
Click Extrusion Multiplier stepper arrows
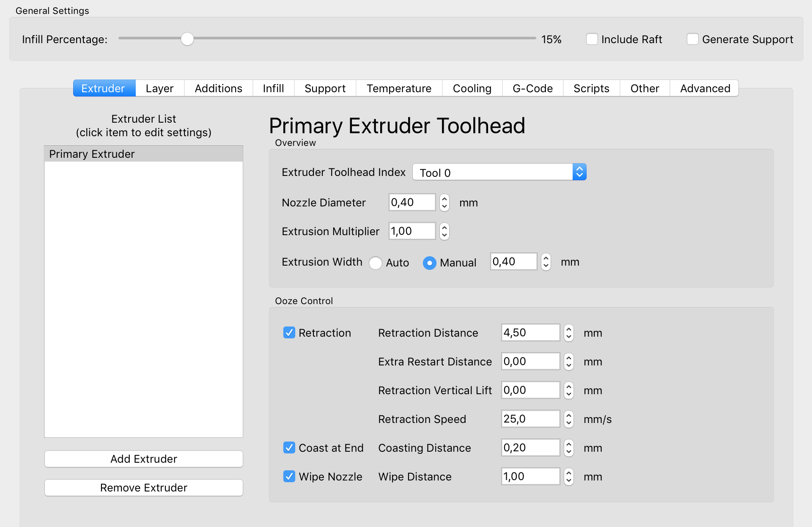(444, 231)
